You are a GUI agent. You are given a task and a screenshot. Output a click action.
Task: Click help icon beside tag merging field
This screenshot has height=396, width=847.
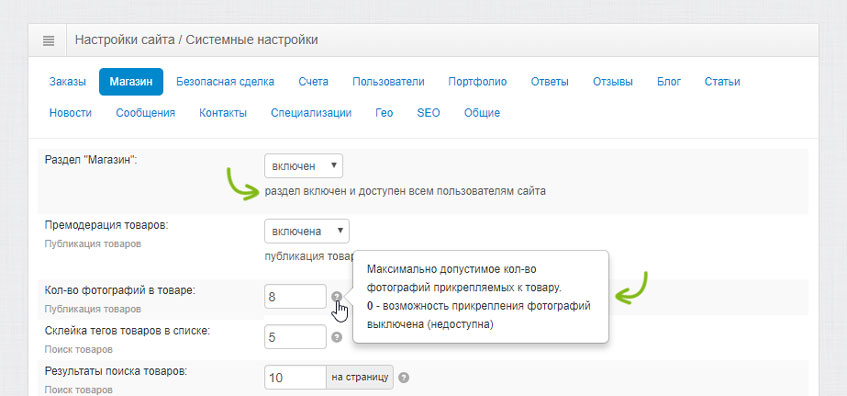point(337,337)
